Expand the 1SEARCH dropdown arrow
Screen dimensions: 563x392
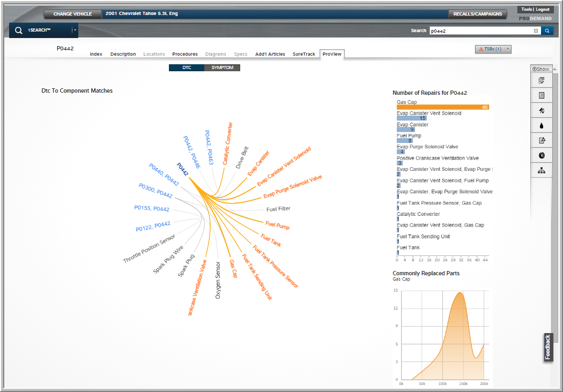75,31
